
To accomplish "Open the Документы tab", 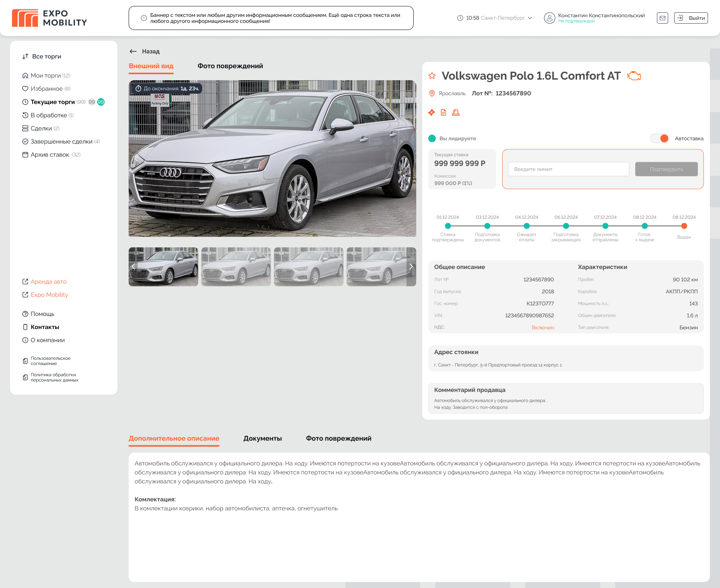I will (x=262, y=438).
